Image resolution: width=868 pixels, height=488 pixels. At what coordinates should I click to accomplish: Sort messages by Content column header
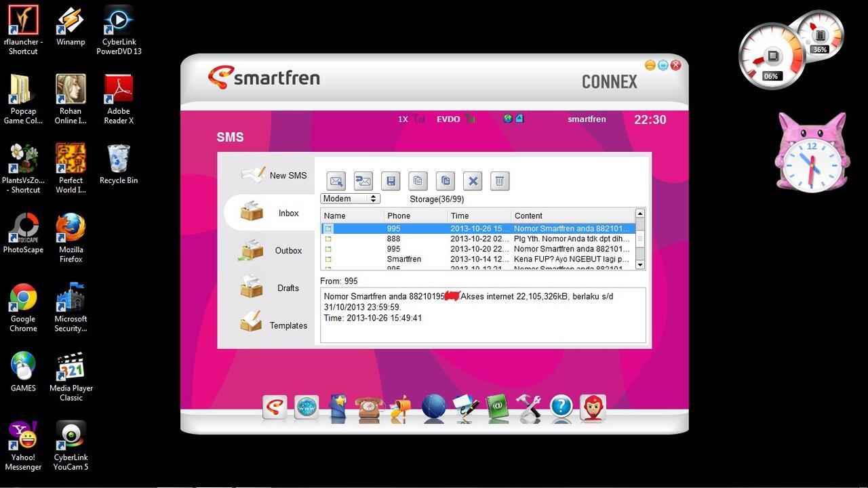coord(572,216)
